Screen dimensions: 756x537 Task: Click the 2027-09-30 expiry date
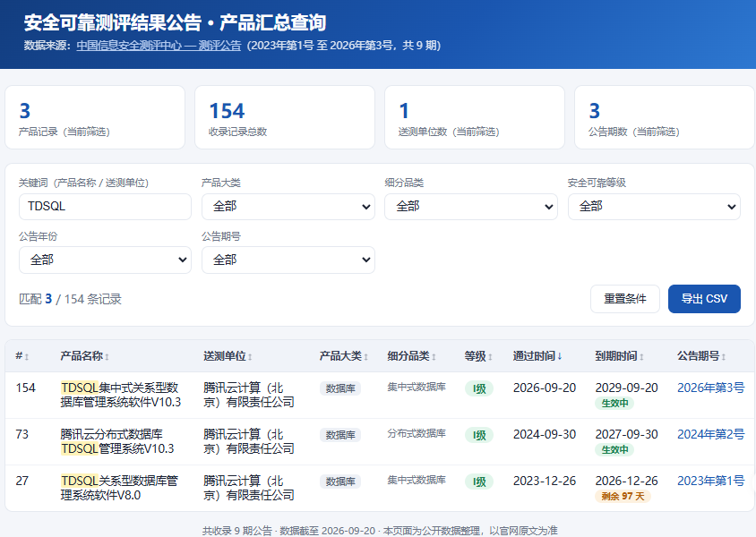(x=626, y=434)
